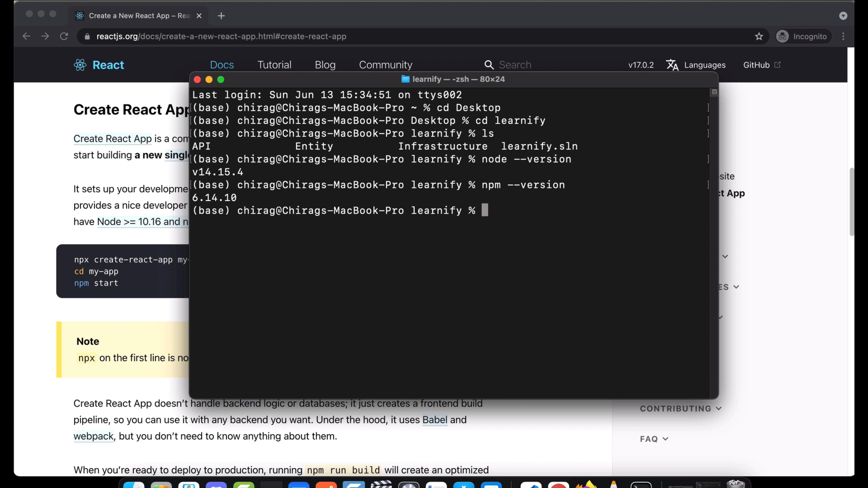Click the magnifier search icon

489,65
